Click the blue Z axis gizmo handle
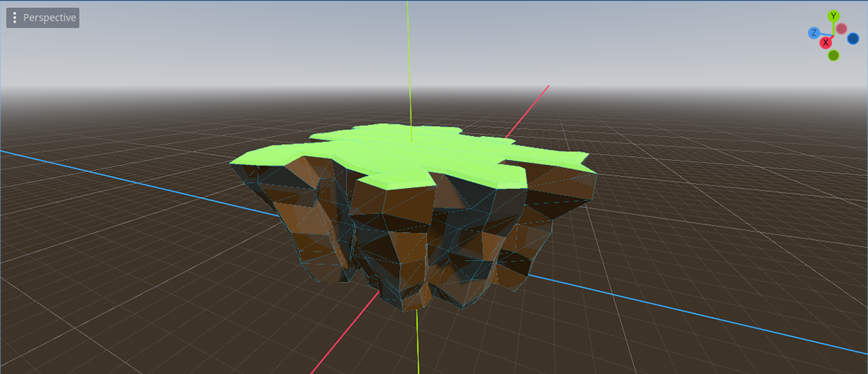 coord(814,33)
